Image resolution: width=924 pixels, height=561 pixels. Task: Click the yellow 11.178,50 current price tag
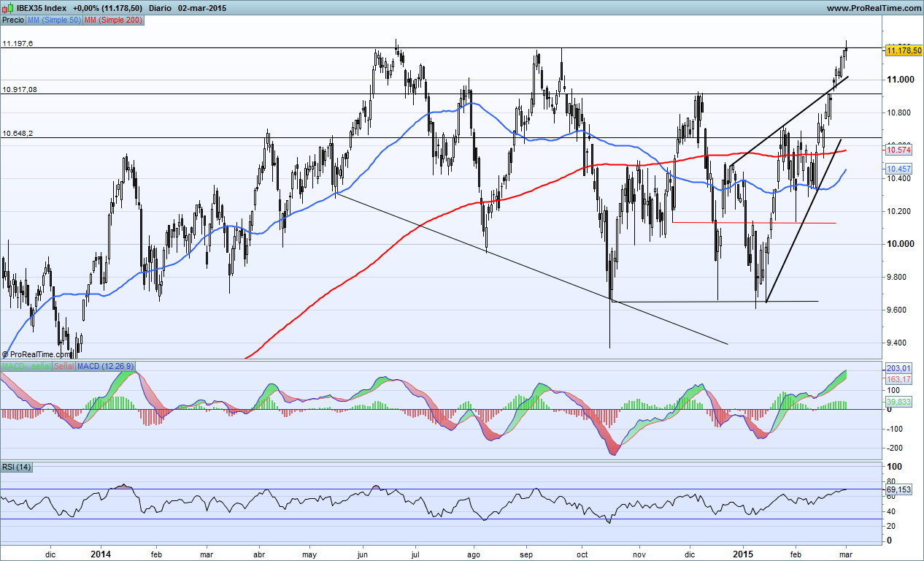pos(902,50)
